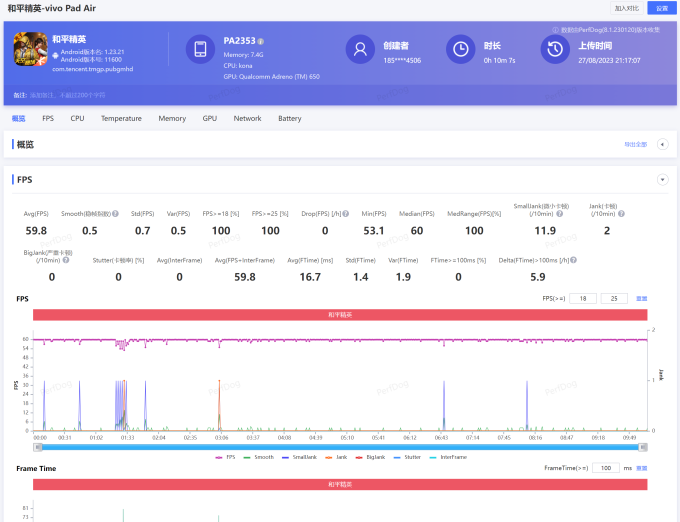Click the Avg(FPS) value 59.8
Screen dimensions: 680x522
36,231
